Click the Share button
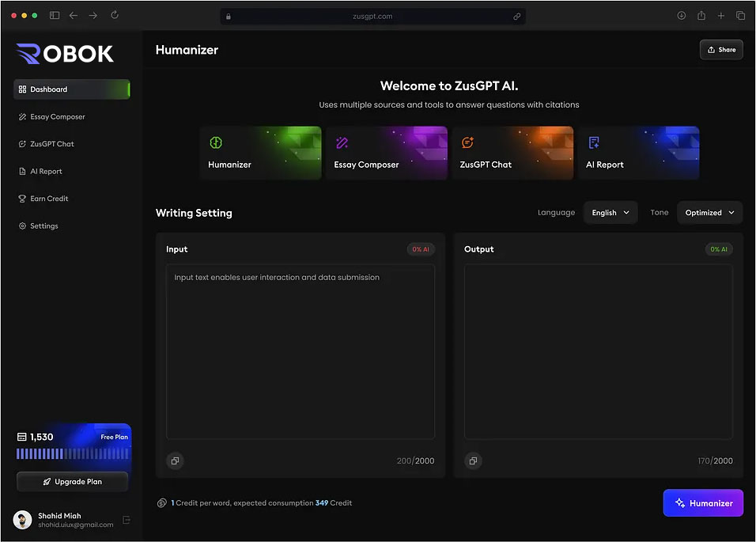This screenshot has width=756, height=542. (720, 50)
